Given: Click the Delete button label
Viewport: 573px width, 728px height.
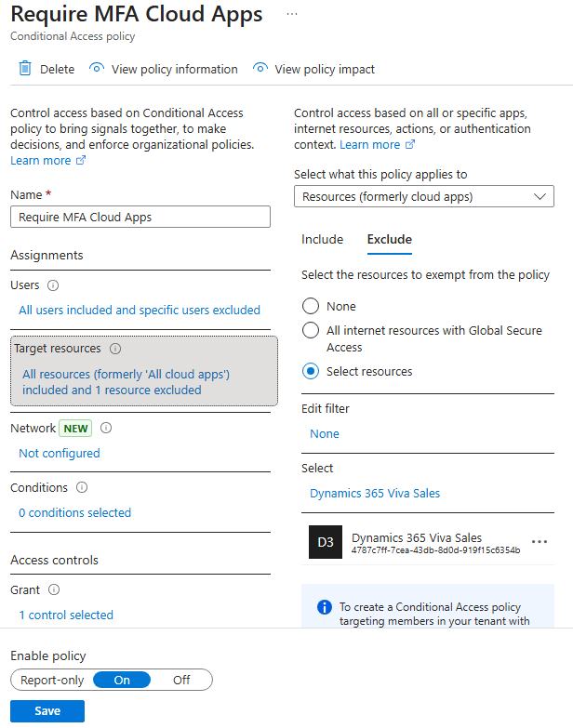Looking at the screenshot, I should [x=57, y=69].
